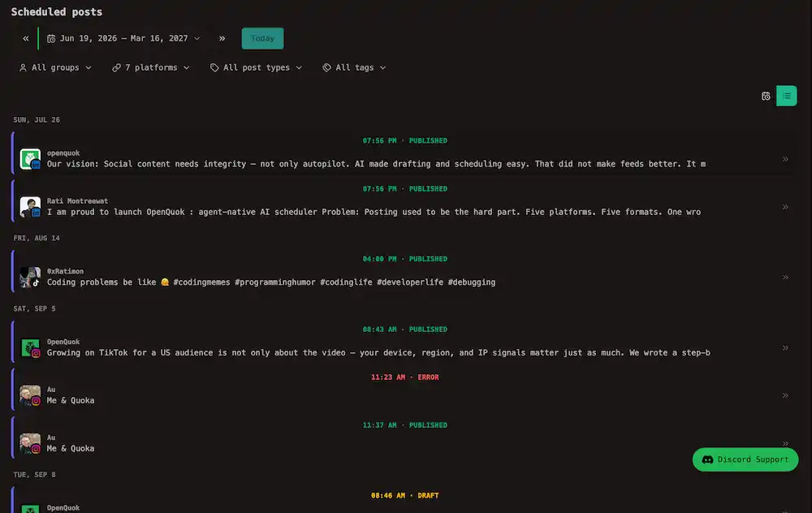812x513 pixels.
Task: Click OpenQuok avatar on TikTok growth post
Action: click(30, 347)
